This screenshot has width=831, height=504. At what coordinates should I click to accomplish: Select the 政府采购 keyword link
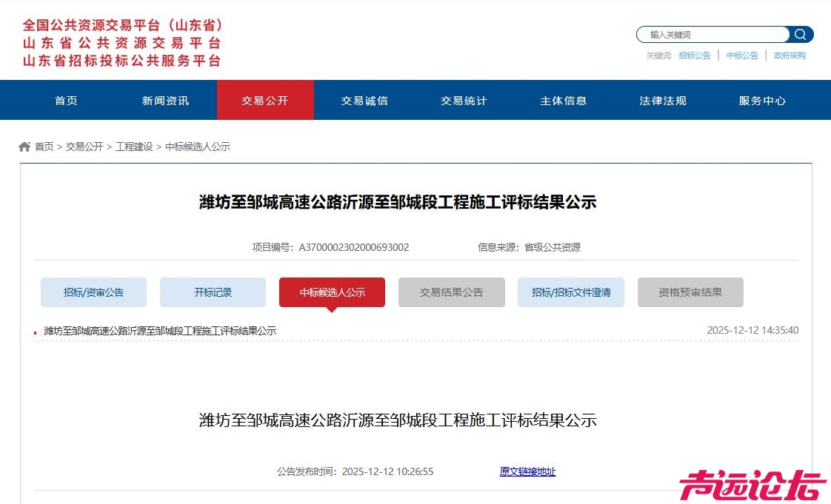[790, 56]
